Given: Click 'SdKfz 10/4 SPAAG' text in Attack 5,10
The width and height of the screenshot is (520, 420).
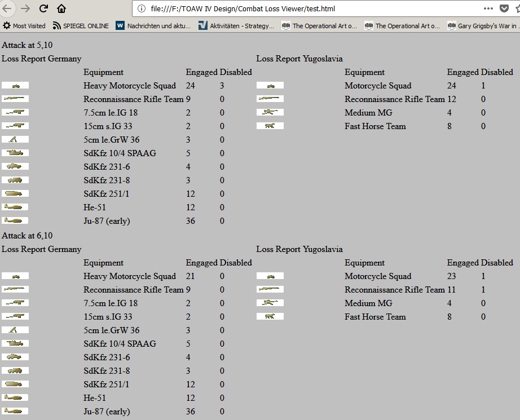Looking at the screenshot, I should click(120, 153).
